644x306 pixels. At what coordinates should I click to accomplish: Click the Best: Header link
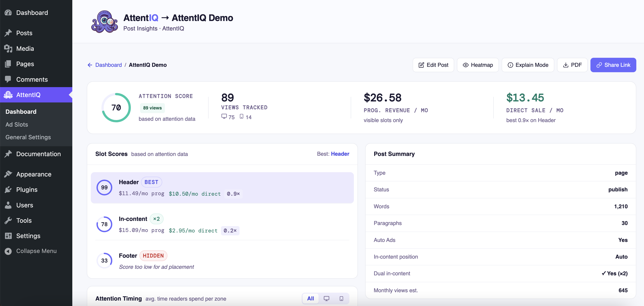pos(340,154)
